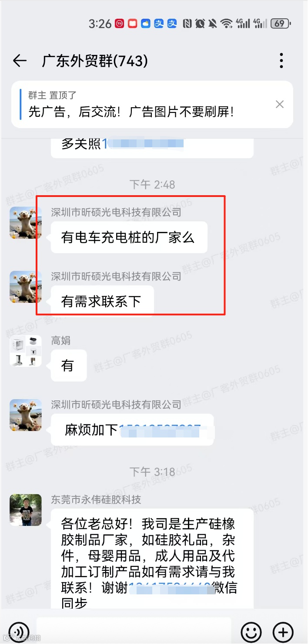Tap the Wi-Fi icon in status bar
This screenshot has width=308, height=644.
(226, 24)
